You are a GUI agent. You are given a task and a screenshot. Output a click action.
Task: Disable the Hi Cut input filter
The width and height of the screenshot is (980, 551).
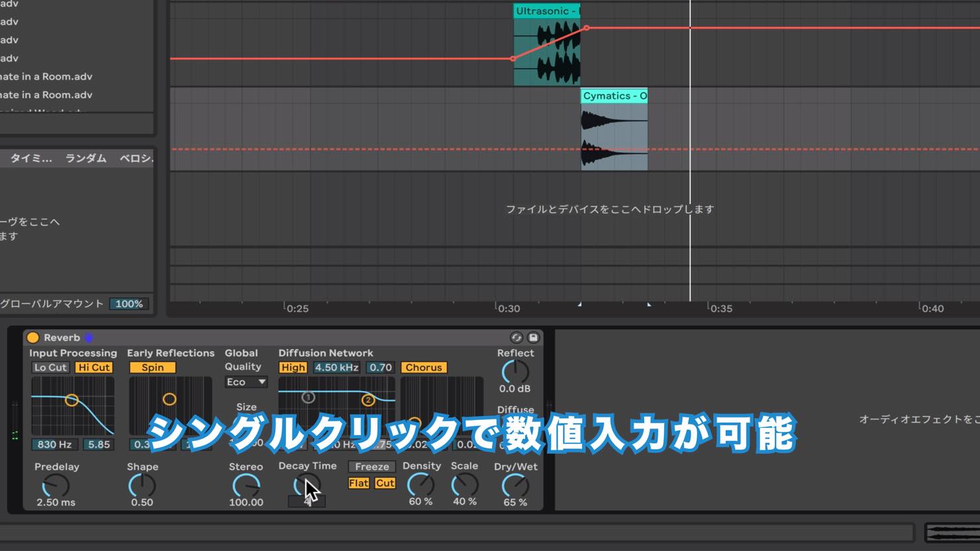pyautogui.click(x=94, y=368)
